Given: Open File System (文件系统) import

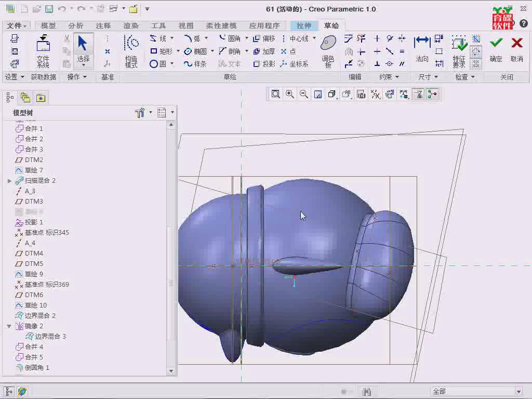Looking at the screenshot, I should (43, 51).
